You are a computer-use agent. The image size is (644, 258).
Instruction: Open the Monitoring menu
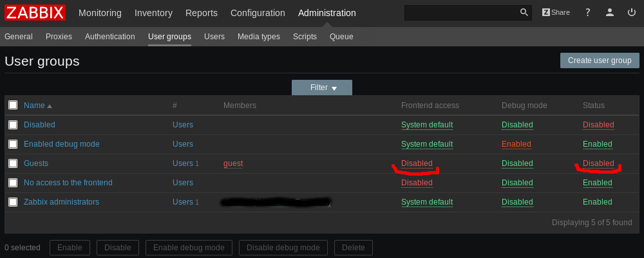click(100, 13)
